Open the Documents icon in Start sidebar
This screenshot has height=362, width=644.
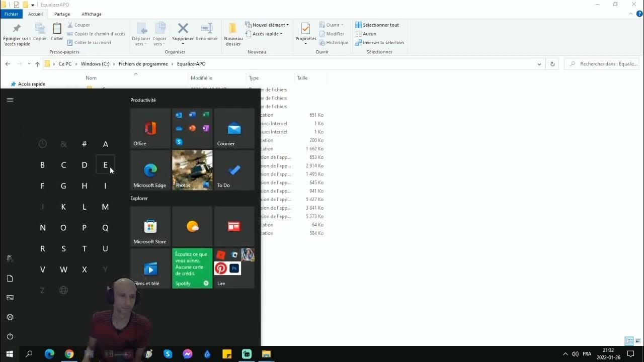pos(10,279)
